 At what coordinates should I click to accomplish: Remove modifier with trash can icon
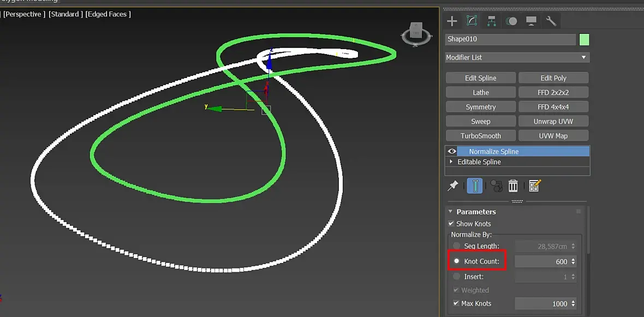[x=513, y=186]
